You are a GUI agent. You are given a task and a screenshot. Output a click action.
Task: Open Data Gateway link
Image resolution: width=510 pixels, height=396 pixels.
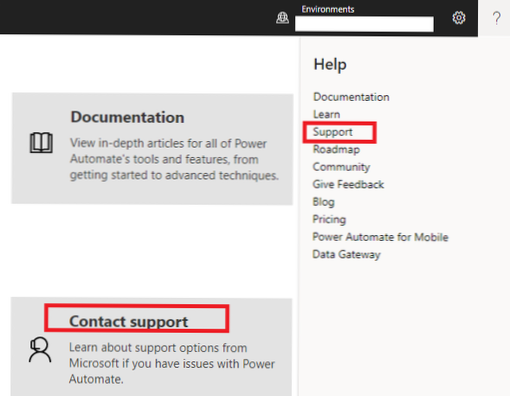click(346, 255)
